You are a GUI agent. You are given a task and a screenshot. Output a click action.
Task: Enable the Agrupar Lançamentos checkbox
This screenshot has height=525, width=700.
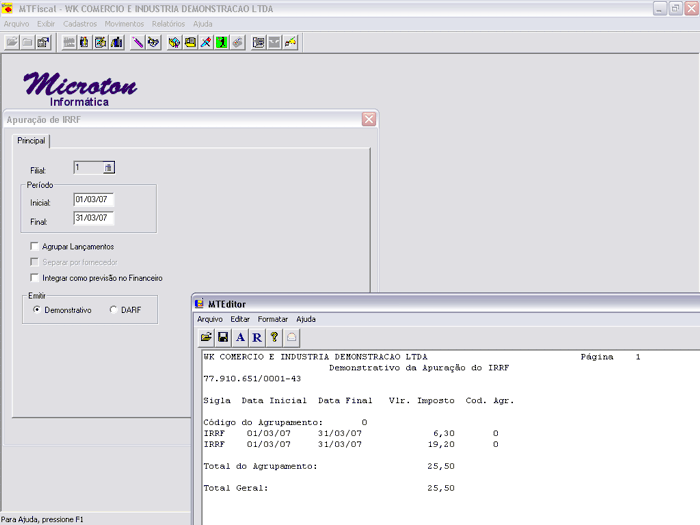tap(35, 246)
